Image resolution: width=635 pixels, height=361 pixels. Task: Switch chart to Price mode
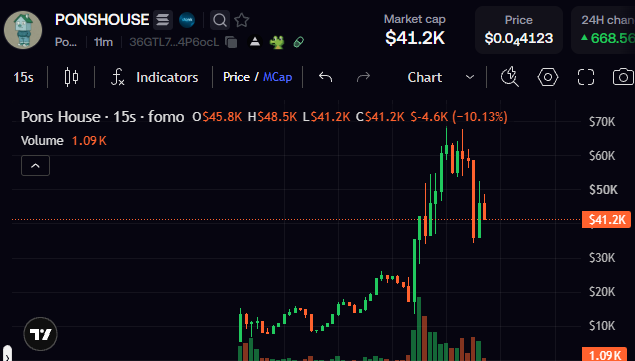pyautogui.click(x=236, y=77)
